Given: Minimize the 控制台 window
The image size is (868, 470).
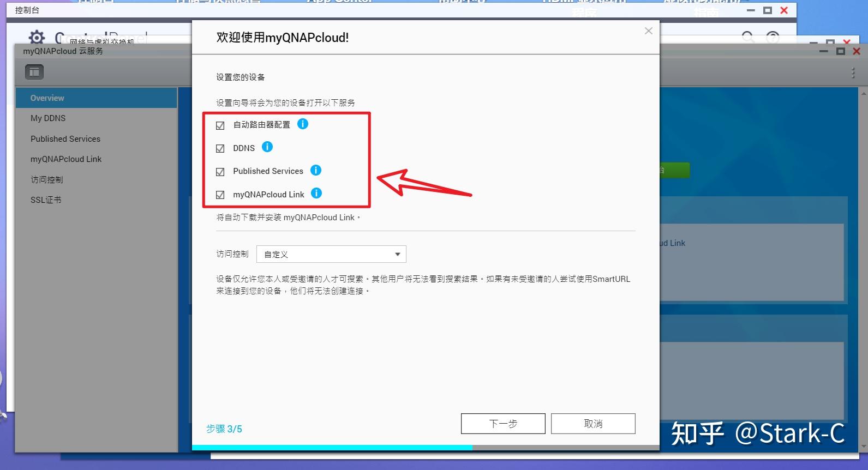Looking at the screenshot, I should coord(751,10).
